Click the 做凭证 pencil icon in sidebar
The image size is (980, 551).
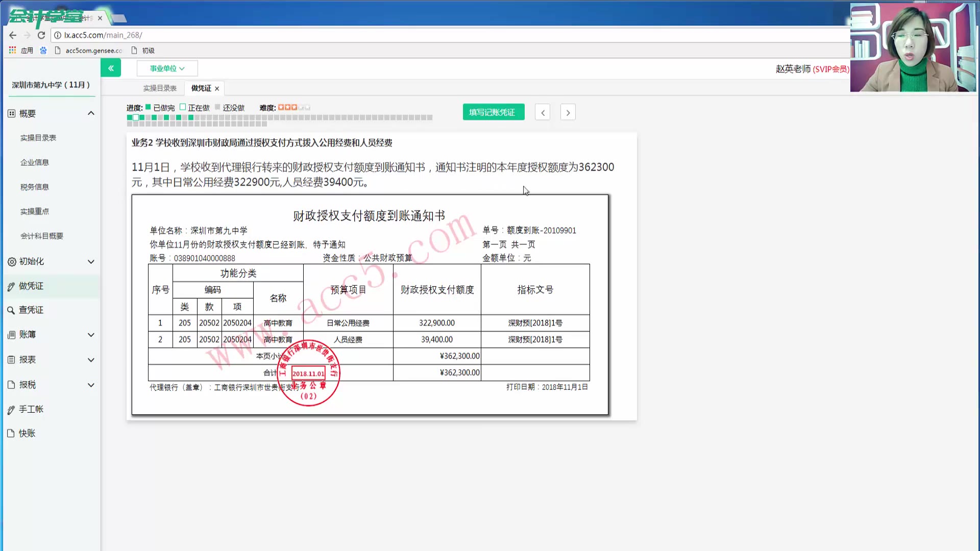(x=11, y=287)
